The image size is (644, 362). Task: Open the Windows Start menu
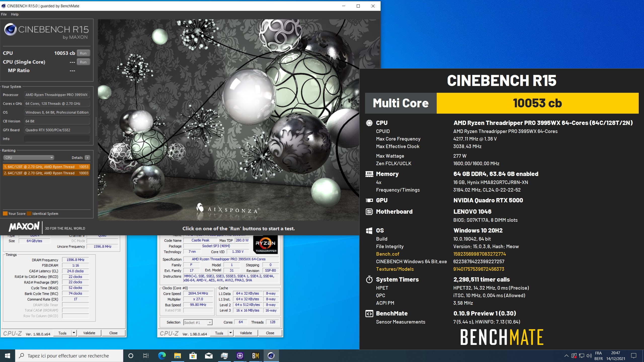pyautogui.click(x=8, y=356)
